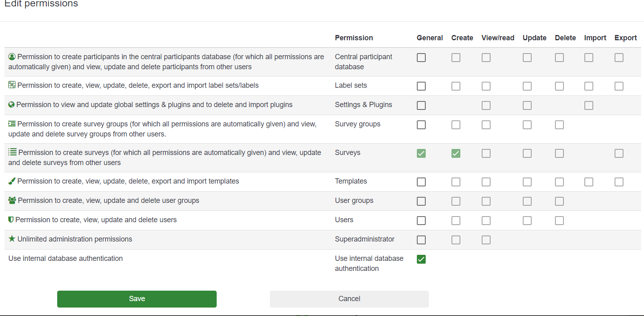This screenshot has width=644, height=316.
Task: Click the Surveys list icon
Action: [x=12, y=152]
